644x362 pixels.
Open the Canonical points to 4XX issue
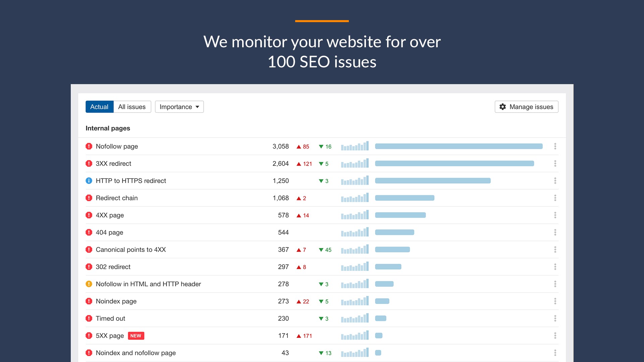click(x=130, y=249)
